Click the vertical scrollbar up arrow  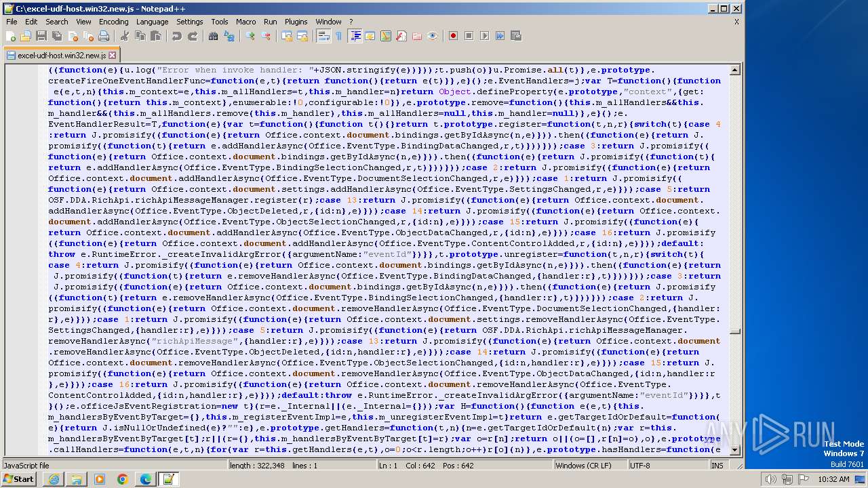[x=735, y=70]
